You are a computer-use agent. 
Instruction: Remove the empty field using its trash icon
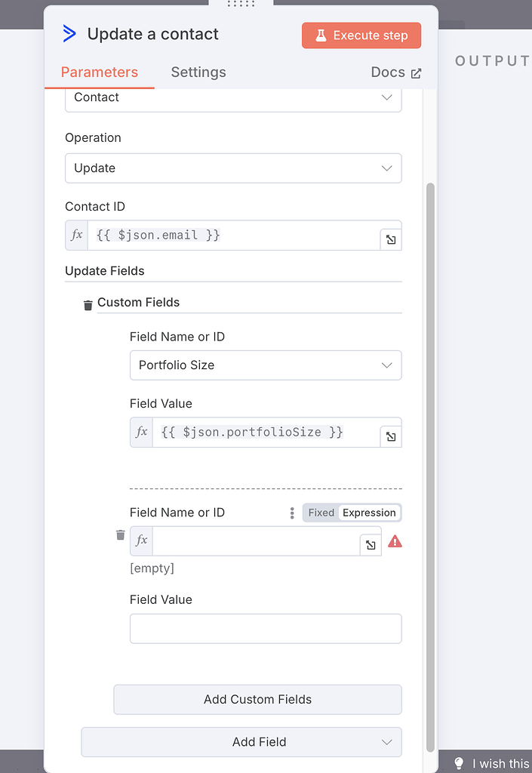click(x=120, y=534)
